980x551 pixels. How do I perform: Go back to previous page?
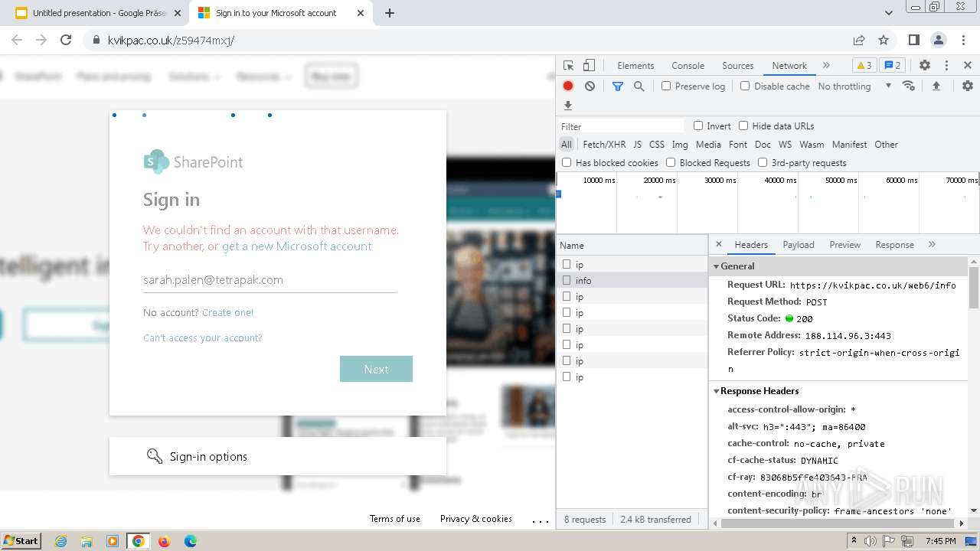pyautogui.click(x=17, y=40)
